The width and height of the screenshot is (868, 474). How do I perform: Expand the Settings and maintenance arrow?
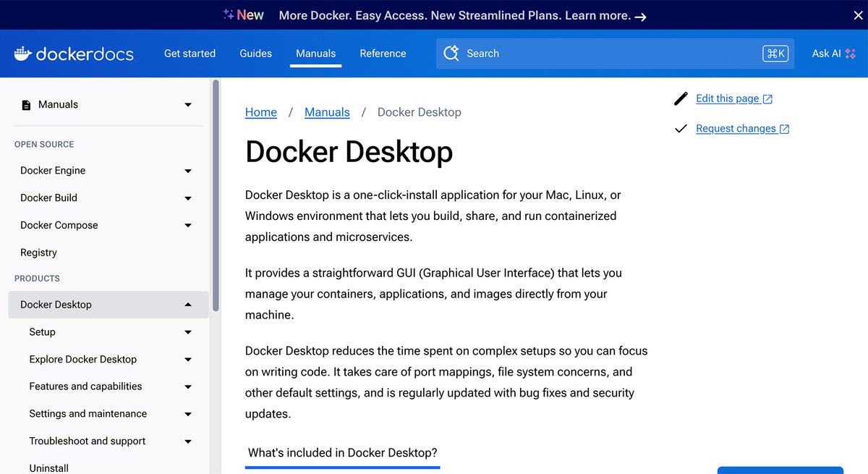click(188, 414)
